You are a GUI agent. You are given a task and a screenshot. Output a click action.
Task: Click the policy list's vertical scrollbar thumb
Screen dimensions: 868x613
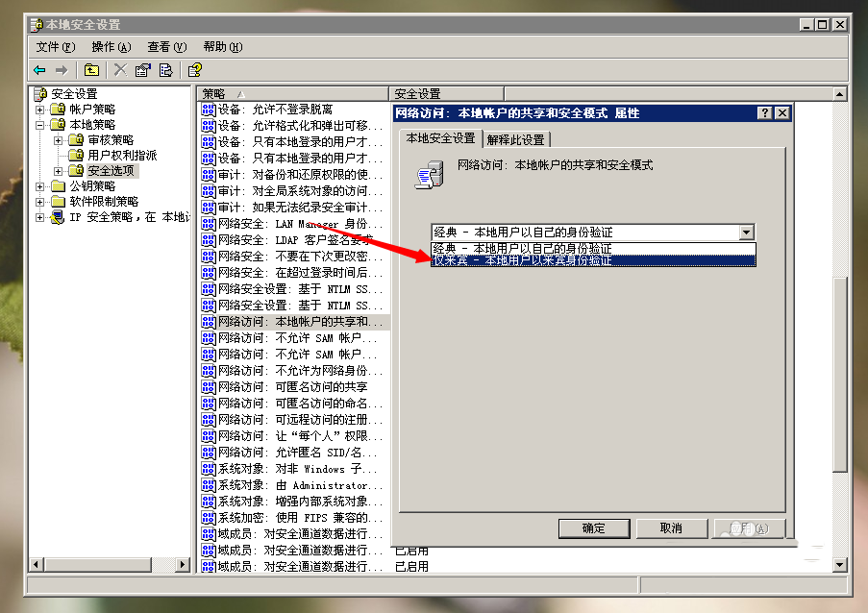click(840, 374)
